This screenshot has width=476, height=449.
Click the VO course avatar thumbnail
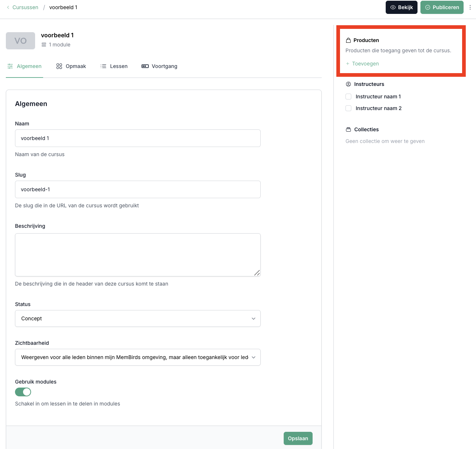point(20,41)
